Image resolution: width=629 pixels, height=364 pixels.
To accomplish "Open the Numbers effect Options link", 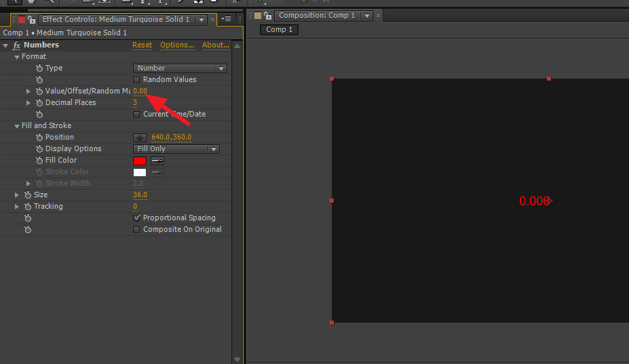I will [x=177, y=45].
